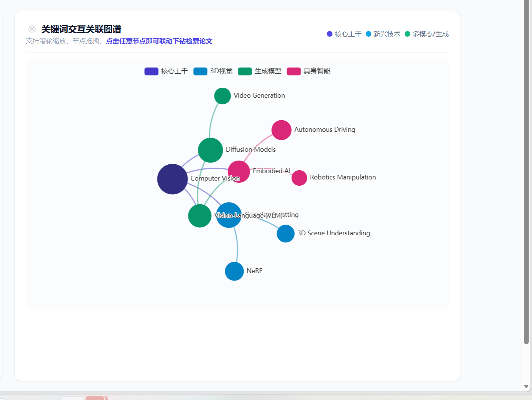Select the blue Gaussian Splatting node
This screenshot has width=532, height=400.
(229, 215)
